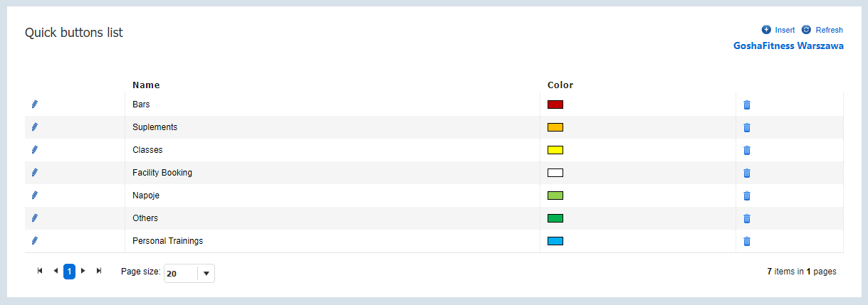Select page number 1

[x=69, y=272]
